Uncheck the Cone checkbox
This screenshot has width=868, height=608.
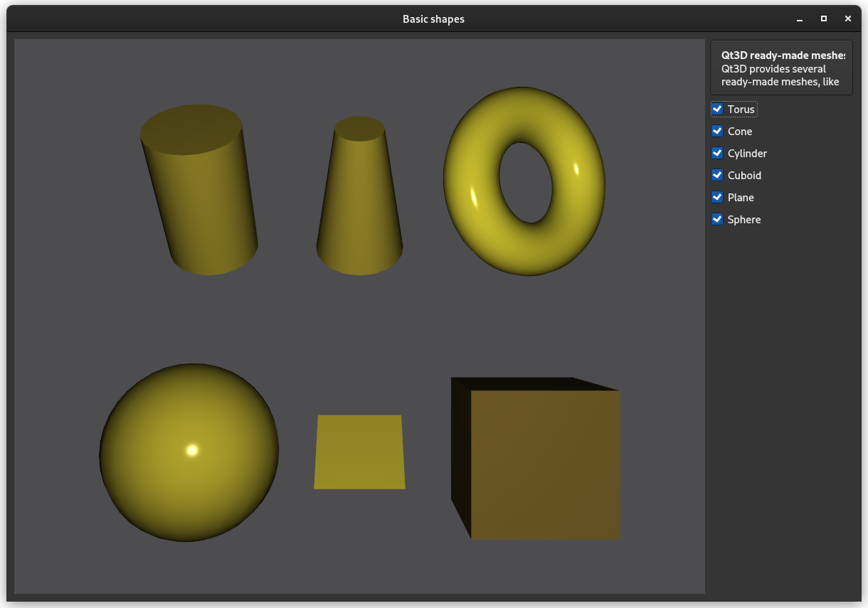717,132
